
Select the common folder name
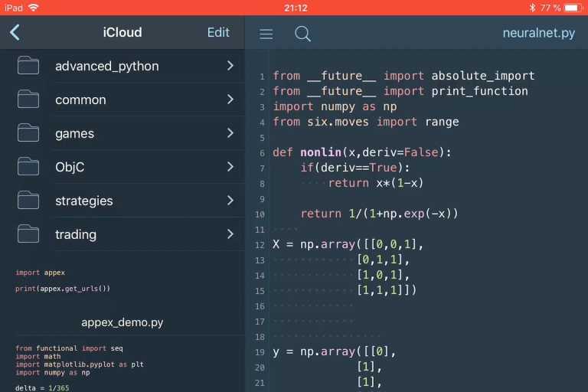pyautogui.click(x=80, y=100)
